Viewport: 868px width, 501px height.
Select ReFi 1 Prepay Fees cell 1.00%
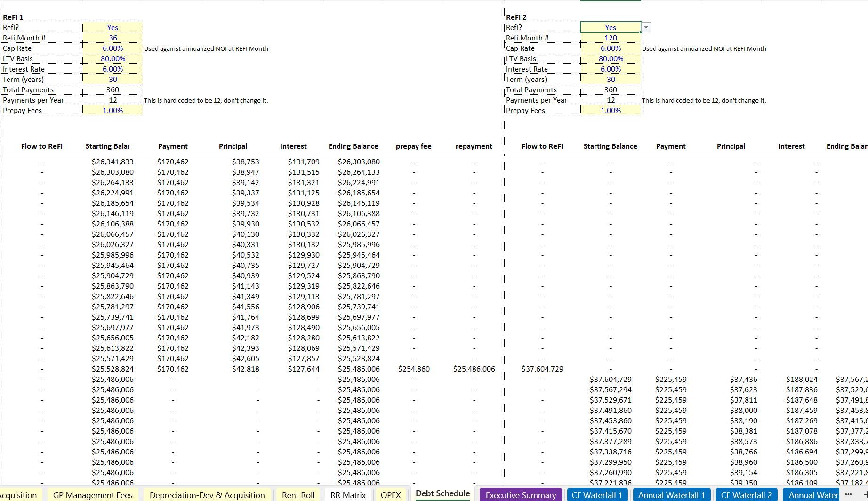pyautogui.click(x=113, y=110)
